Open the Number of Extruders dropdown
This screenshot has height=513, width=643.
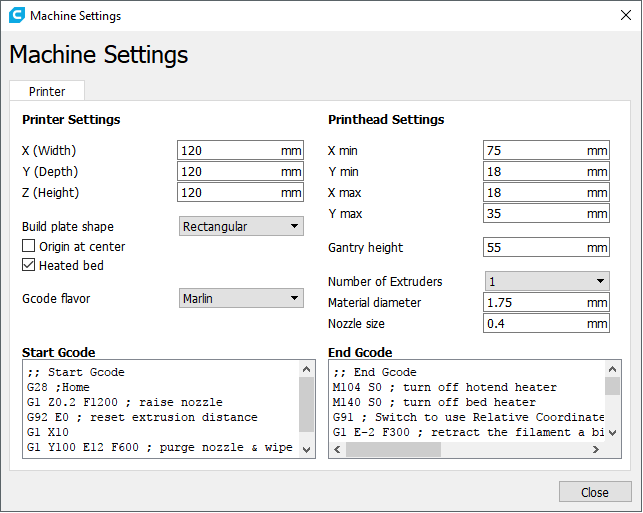[547, 281]
